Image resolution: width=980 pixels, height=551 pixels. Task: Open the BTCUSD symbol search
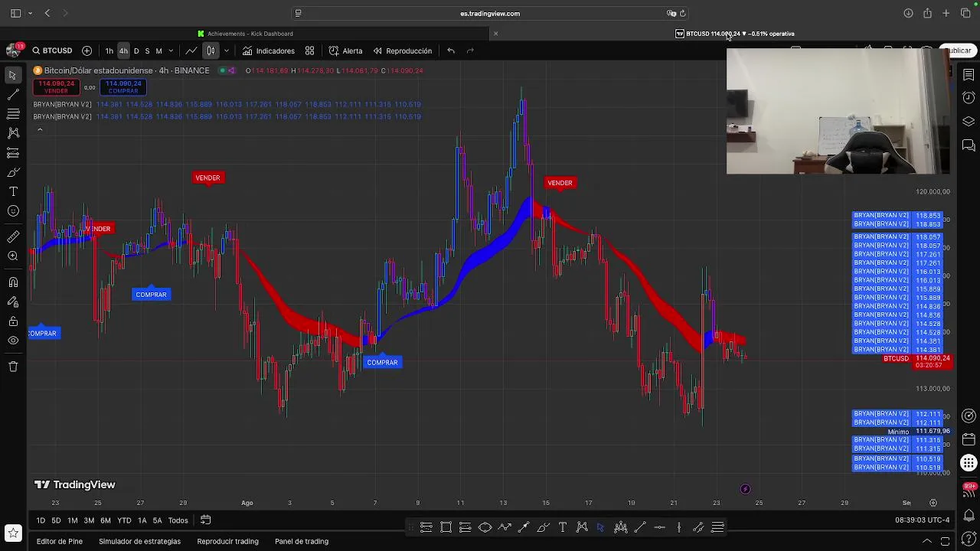52,51
